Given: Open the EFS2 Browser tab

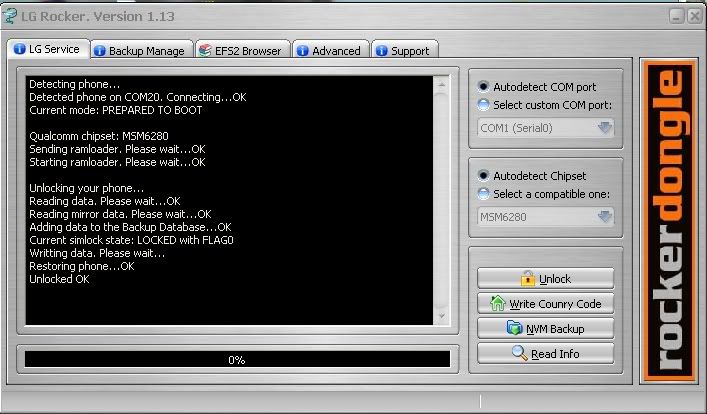Looking at the screenshot, I should tap(243, 51).
